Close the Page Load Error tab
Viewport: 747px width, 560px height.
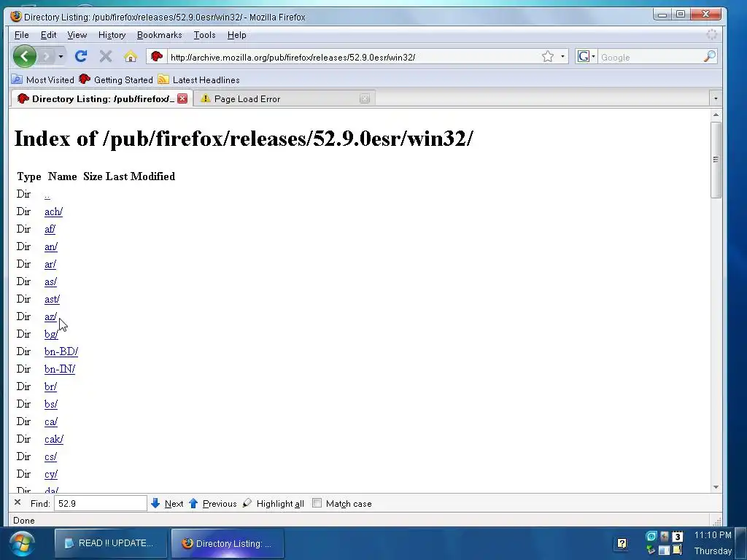365,98
